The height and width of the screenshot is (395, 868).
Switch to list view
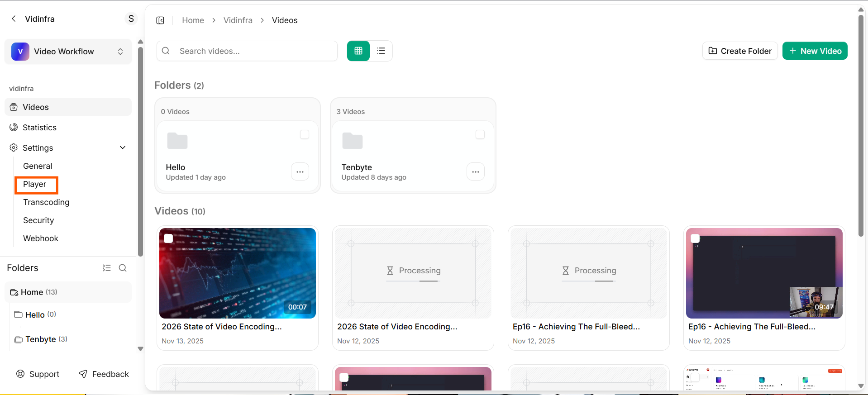[x=381, y=51]
